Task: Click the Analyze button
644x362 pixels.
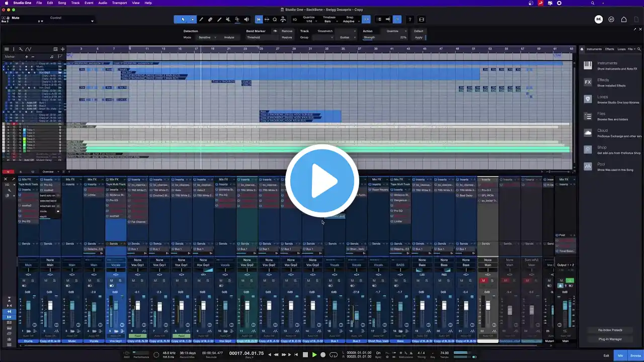Action: [x=229, y=37]
